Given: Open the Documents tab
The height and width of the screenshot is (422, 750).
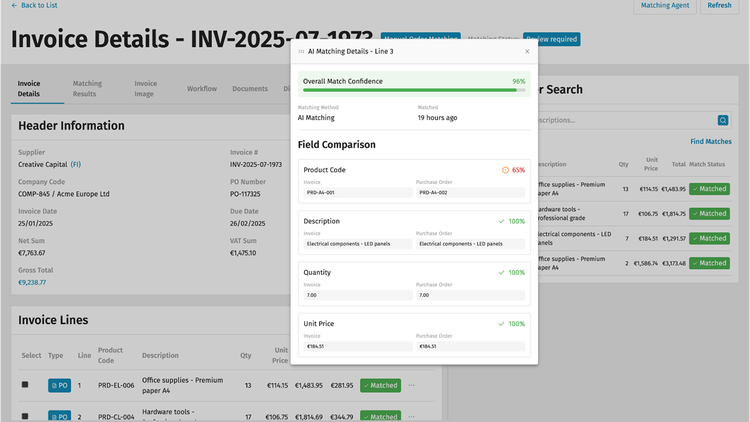Looking at the screenshot, I should click(x=250, y=89).
